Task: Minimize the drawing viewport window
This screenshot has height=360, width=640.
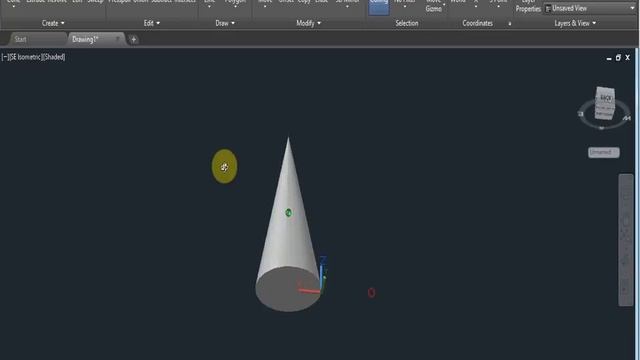Action: (609, 58)
